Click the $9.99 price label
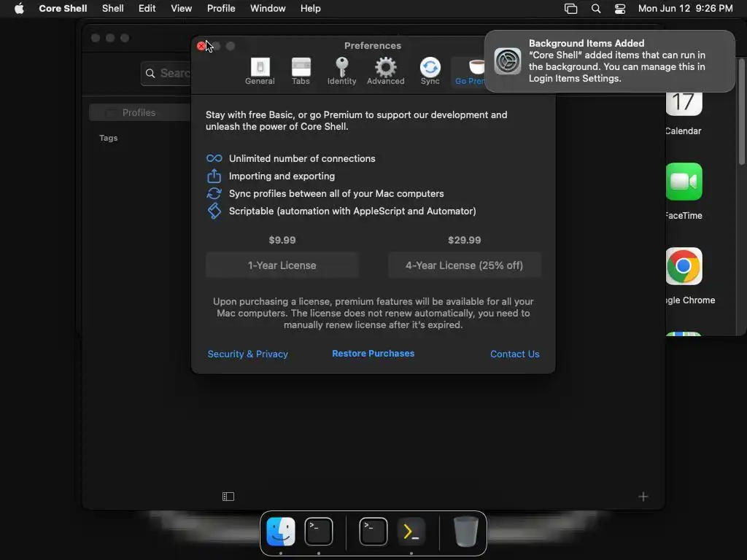This screenshot has height=560, width=747. pyautogui.click(x=282, y=240)
